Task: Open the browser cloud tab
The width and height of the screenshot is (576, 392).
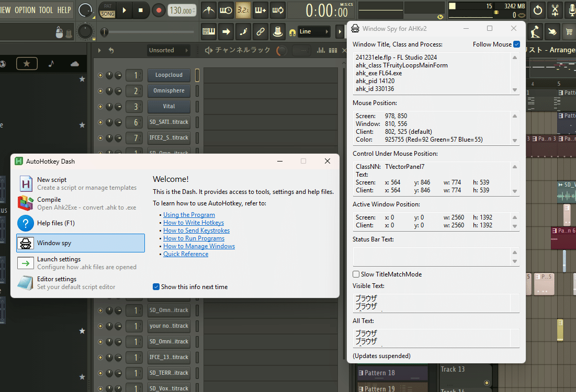Action: pyautogui.click(x=75, y=63)
